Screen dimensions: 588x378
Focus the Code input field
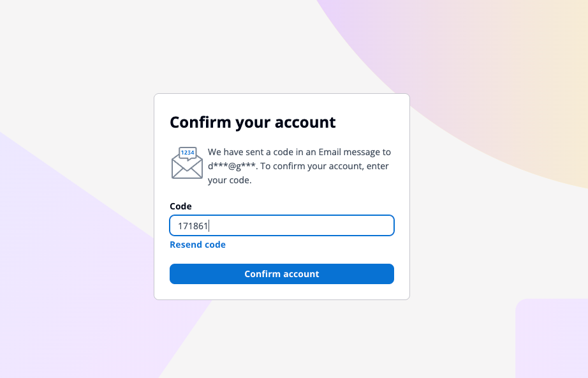[282, 225]
